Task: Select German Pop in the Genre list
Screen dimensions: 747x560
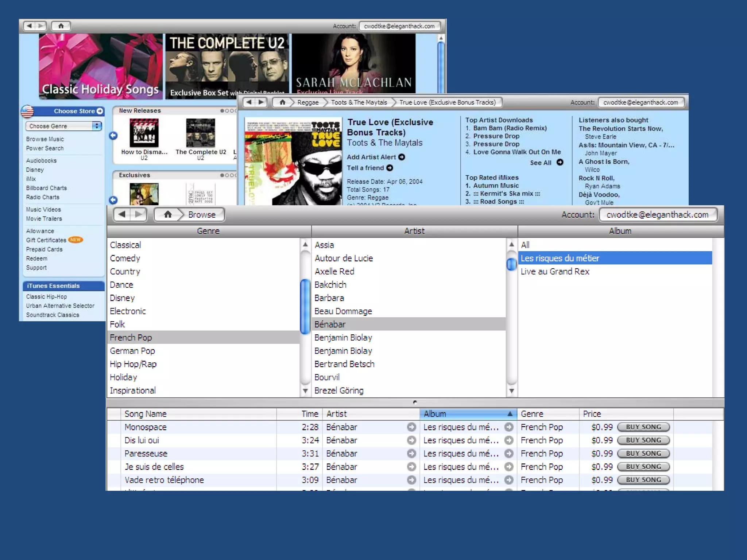Action: [132, 351]
